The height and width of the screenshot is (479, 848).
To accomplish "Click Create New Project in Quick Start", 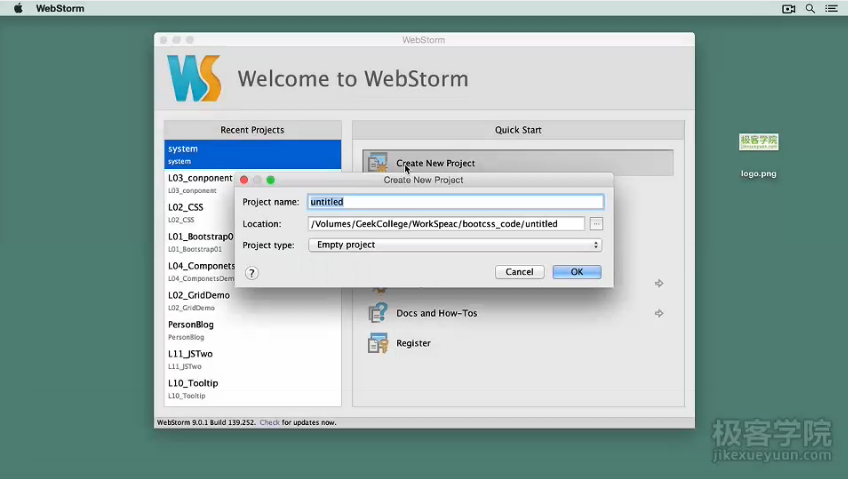I will click(x=518, y=163).
